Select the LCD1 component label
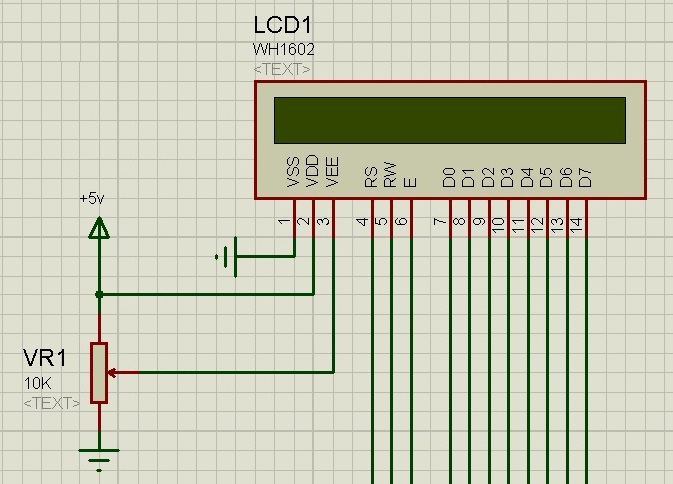The image size is (673, 484). (x=282, y=25)
